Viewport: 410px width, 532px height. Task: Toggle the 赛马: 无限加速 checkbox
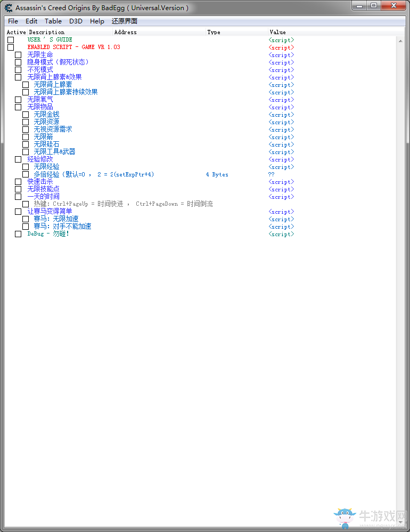tap(26, 219)
